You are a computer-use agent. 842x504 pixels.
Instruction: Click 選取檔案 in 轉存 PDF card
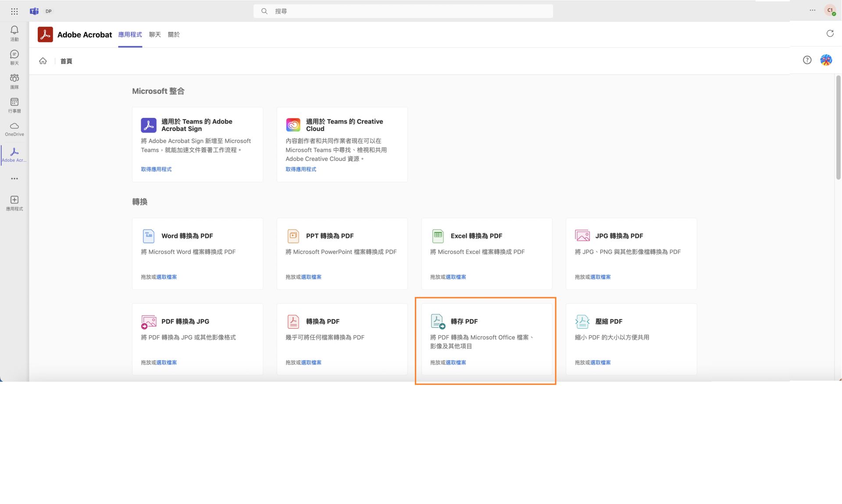click(x=456, y=362)
